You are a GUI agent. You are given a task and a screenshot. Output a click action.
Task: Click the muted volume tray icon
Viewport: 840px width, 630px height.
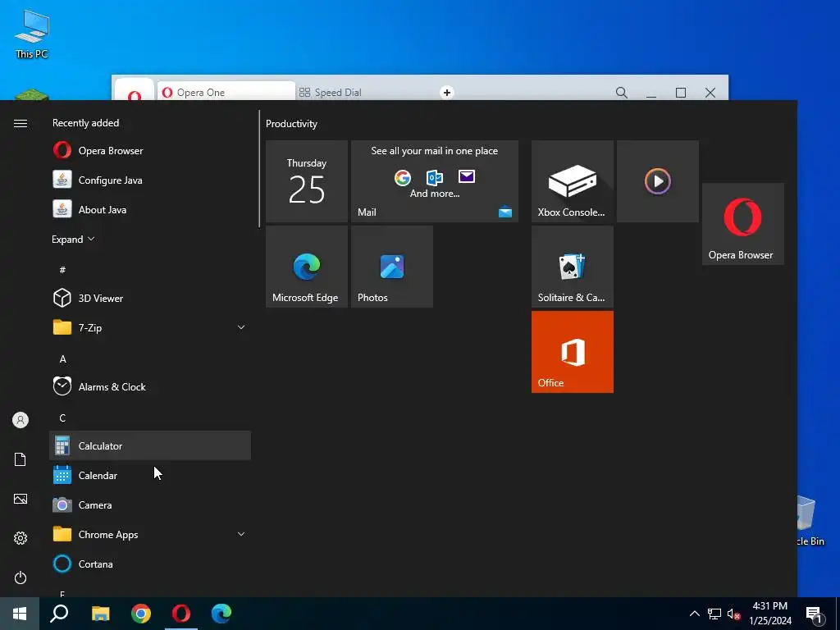point(733,614)
